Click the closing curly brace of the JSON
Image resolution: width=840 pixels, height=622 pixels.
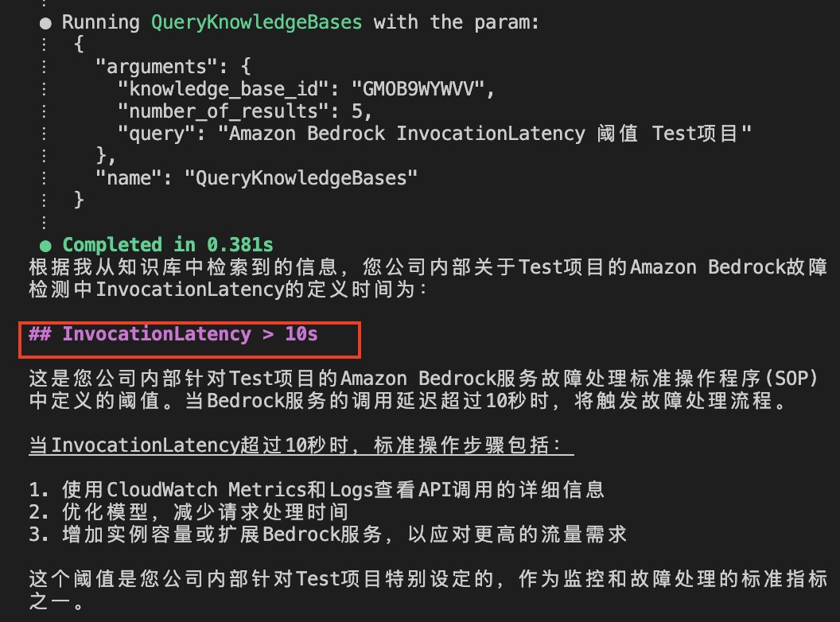point(79,200)
